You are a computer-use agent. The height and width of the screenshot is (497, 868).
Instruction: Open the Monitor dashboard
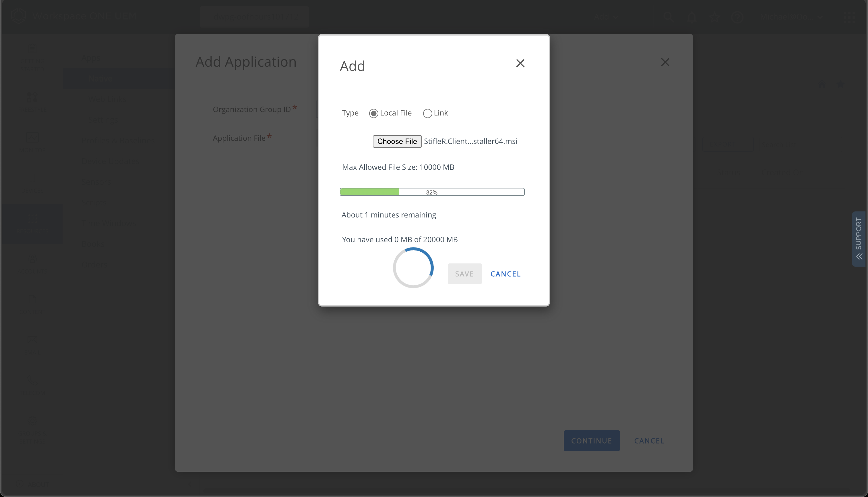coord(32,143)
